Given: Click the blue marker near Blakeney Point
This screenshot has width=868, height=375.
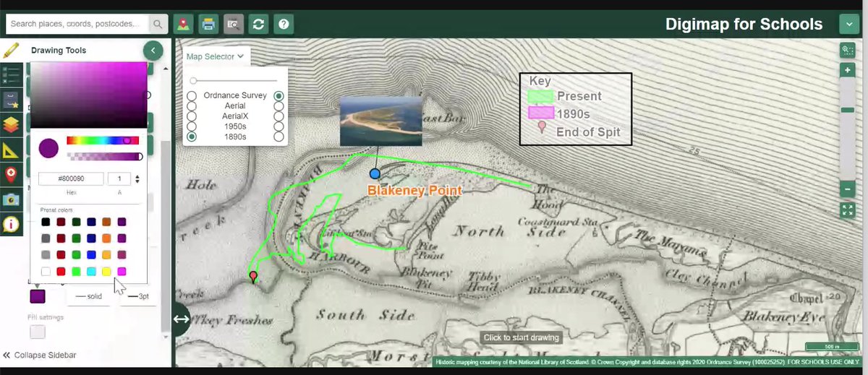Looking at the screenshot, I should click(375, 173).
